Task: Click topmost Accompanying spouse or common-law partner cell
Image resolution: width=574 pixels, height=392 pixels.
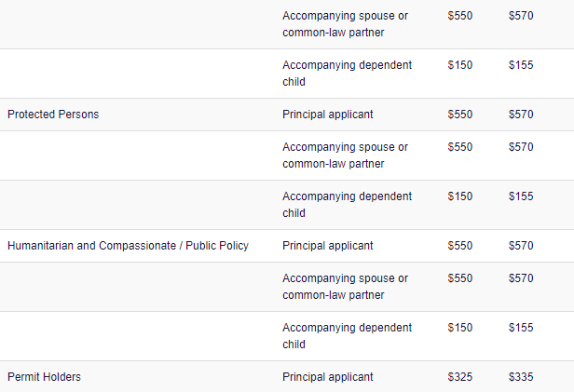Action: (x=345, y=24)
